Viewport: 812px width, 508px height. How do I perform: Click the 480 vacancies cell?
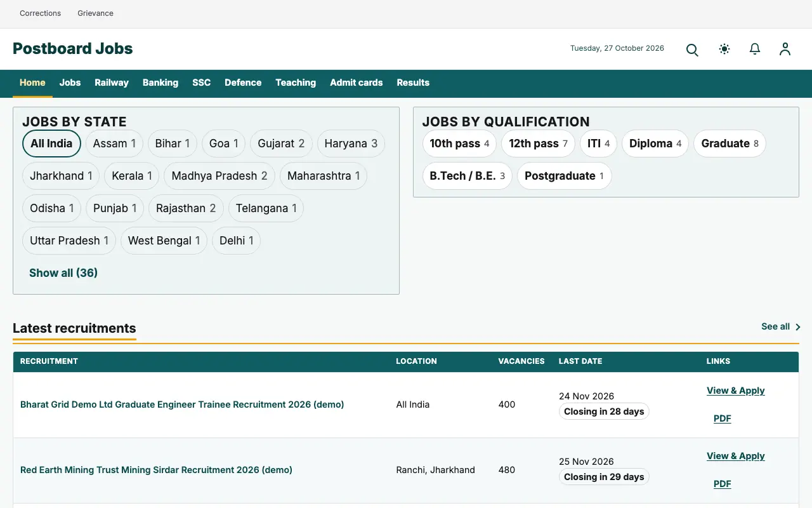[x=507, y=470]
